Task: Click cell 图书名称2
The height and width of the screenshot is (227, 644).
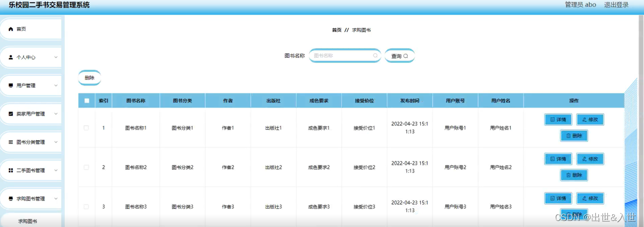Action: [x=136, y=167]
